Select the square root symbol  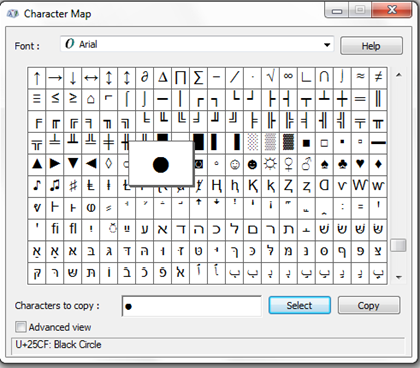270,78
